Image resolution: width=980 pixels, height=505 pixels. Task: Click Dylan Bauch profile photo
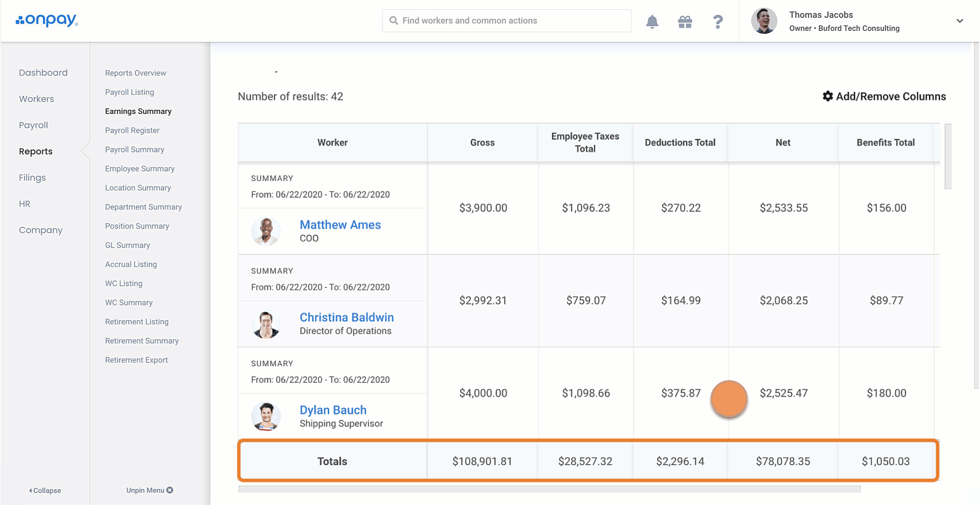pos(266,416)
